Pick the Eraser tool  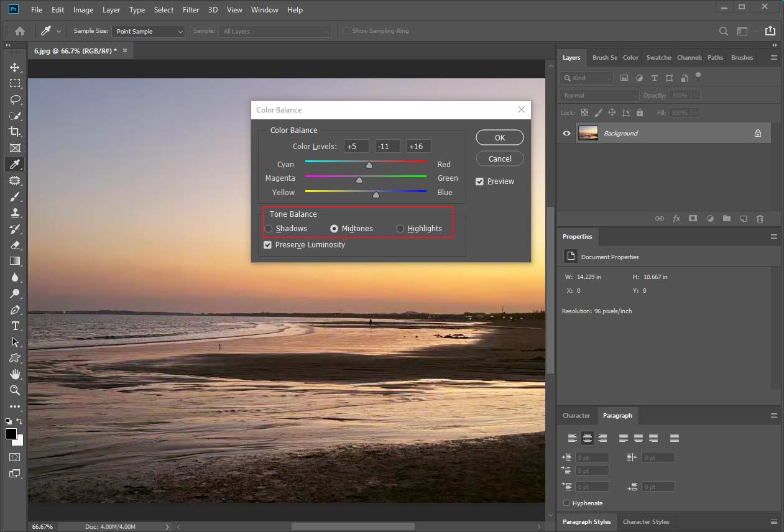(x=14, y=245)
